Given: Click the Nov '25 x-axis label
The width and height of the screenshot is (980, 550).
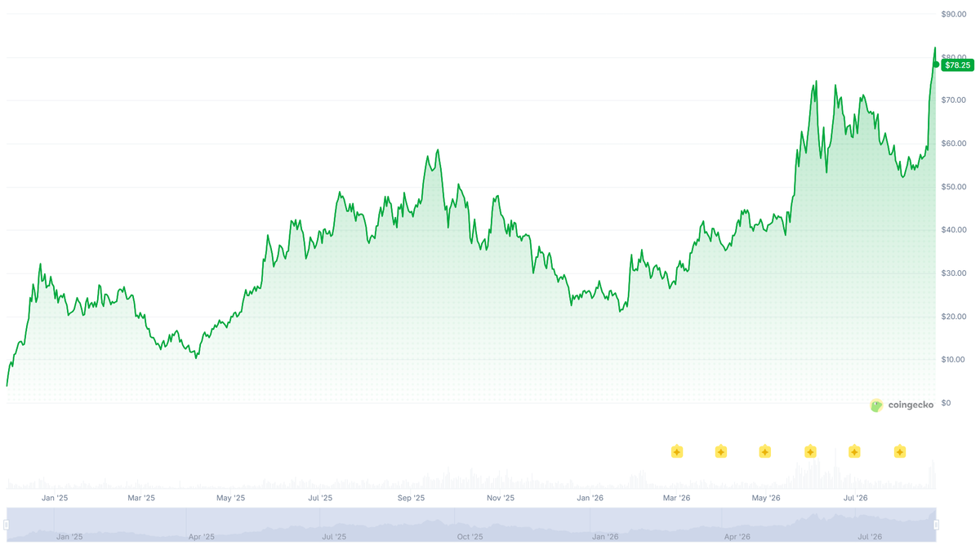Looking at the screenshot, I should pyautogui.click(x=501, y=498).
